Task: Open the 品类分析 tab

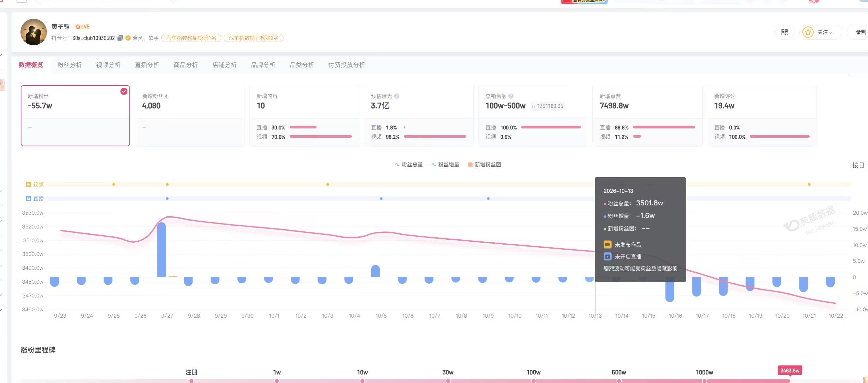Action: (x=302, y=65)
